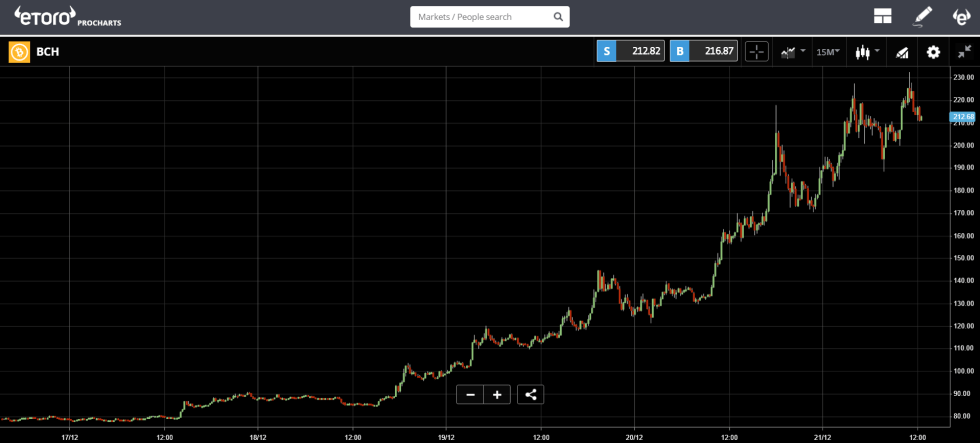Open the eToro bull logo icon
The width and height of the screenshot is (980, 443).
(x=960, y=17)
